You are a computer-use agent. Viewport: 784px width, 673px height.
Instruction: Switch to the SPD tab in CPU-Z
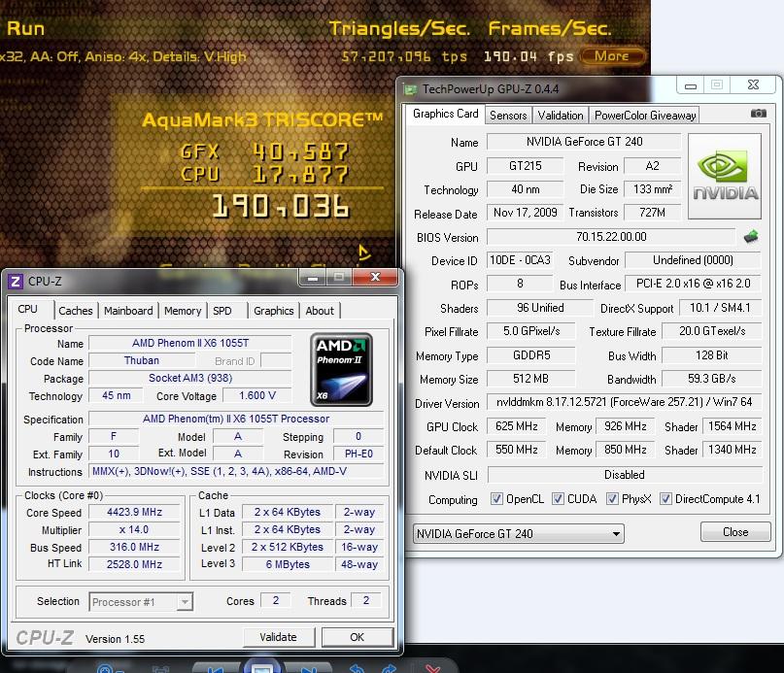tap(222, 311)
